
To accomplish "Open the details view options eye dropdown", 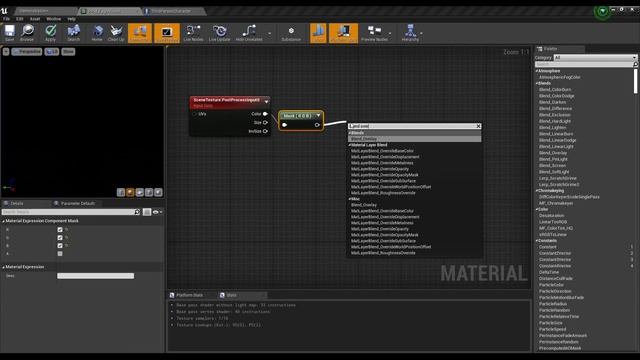I will [x=157, y=212].
